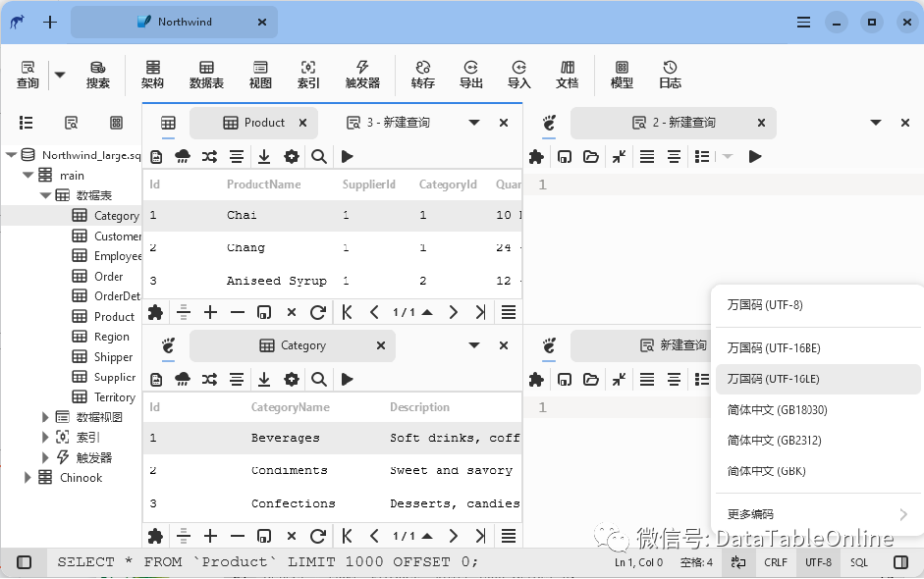Open the 日志 log tool
The image size is (924, 579).
670,75
